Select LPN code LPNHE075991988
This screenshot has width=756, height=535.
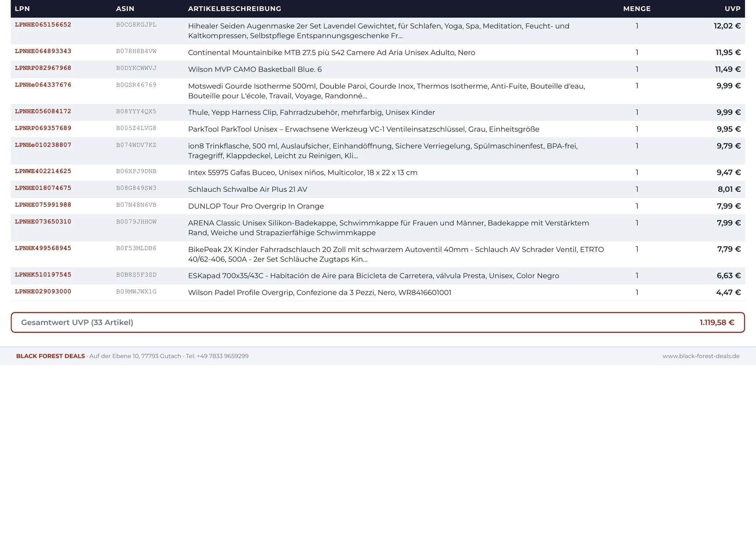(x=43, y=205)
